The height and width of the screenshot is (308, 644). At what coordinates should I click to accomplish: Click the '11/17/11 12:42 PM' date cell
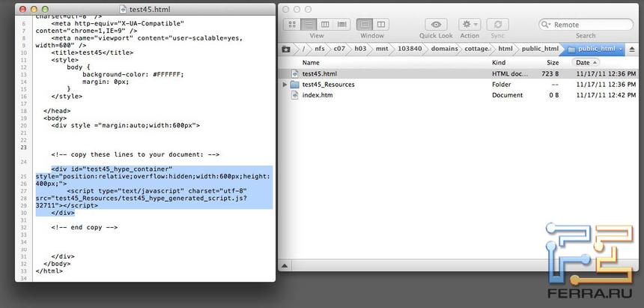[606, 95]
